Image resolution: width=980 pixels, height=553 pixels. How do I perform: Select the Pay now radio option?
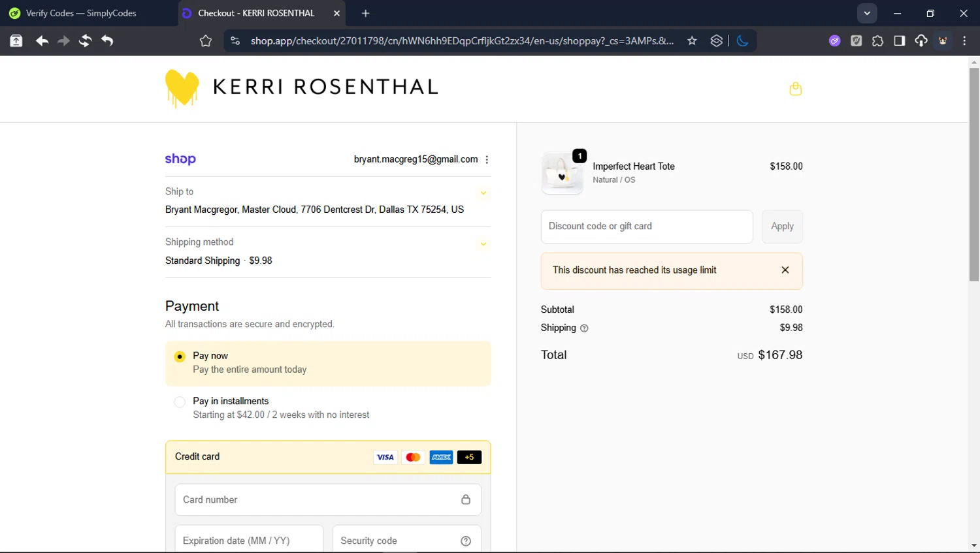[180, 356]
